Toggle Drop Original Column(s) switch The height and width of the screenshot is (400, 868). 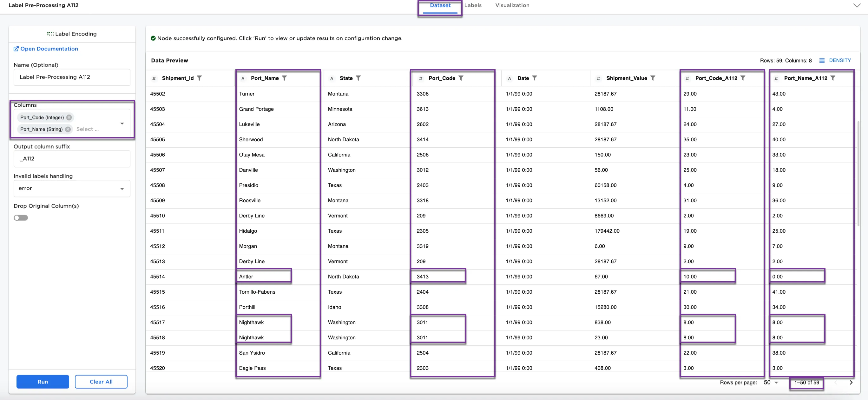click(21, 218)
